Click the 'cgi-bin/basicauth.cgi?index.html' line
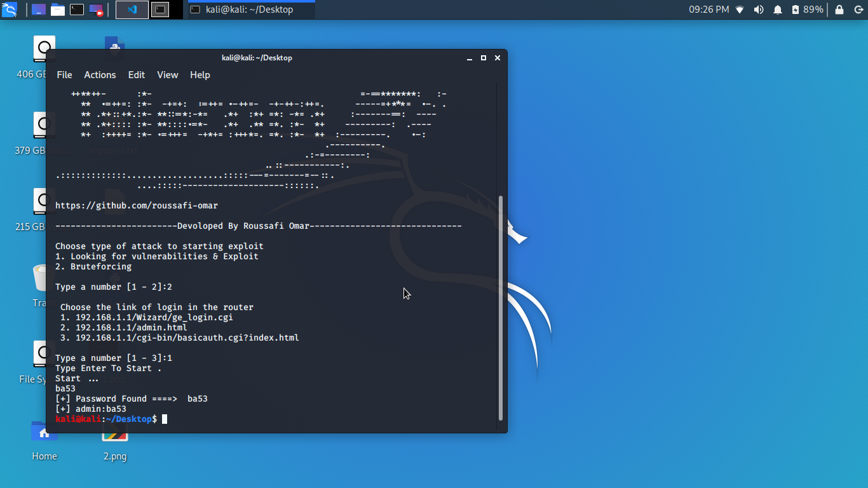 point(180,338)
